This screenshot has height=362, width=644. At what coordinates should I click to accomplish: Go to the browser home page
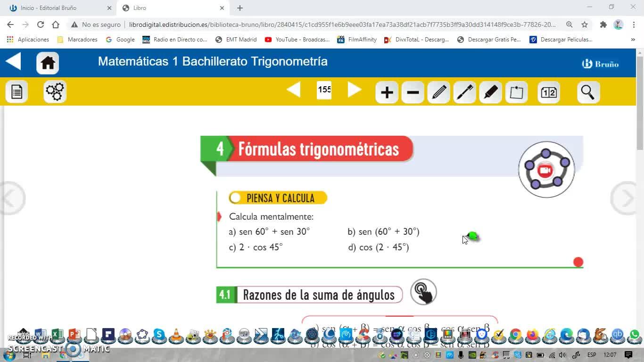56,25
